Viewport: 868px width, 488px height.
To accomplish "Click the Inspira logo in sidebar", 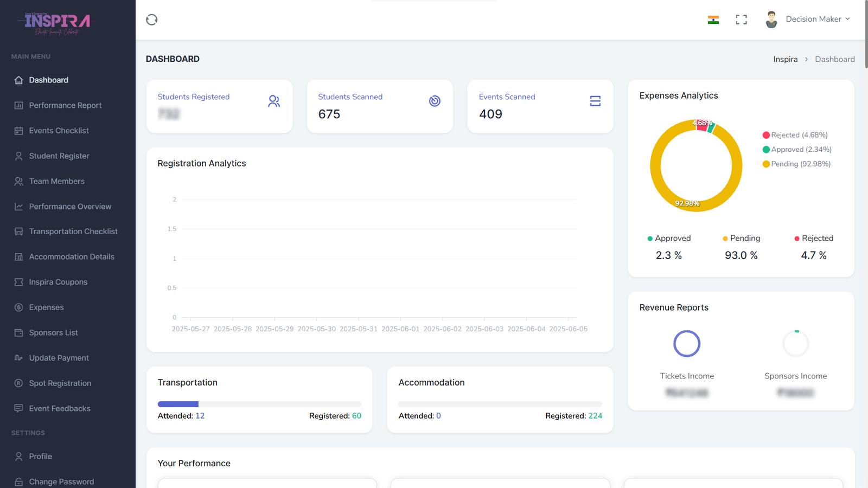I will tap(57, 23).
